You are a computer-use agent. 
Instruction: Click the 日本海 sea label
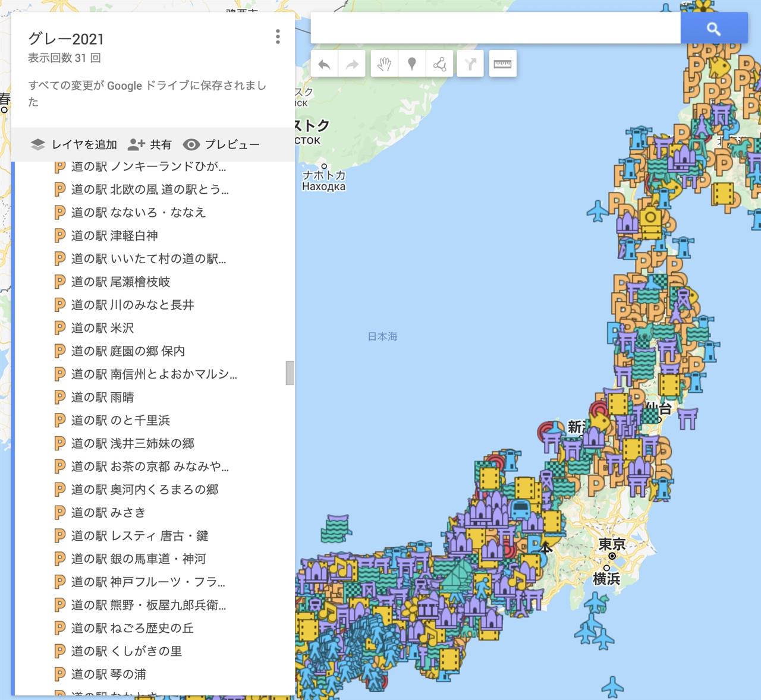(x=382, y=336)
